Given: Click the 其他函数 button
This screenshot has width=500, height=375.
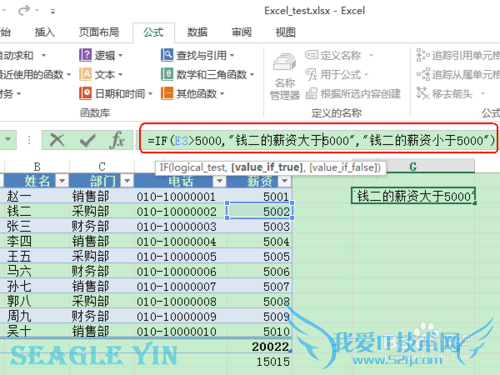Looking at the screenshot, I should pos(193,93).
